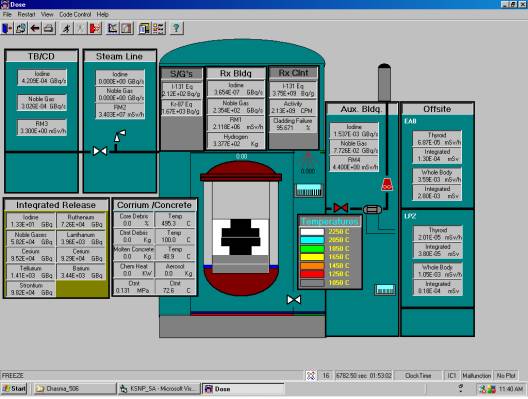Switch to the KSNP_SA taskbar window

click(159, 389)
